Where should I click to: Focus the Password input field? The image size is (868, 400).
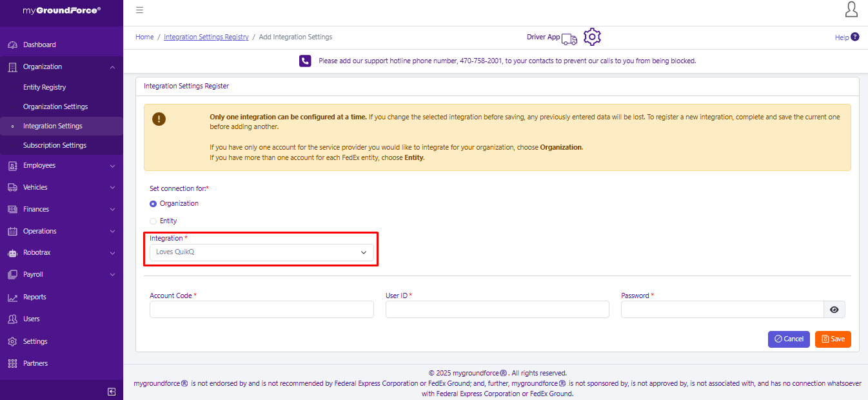722,310
